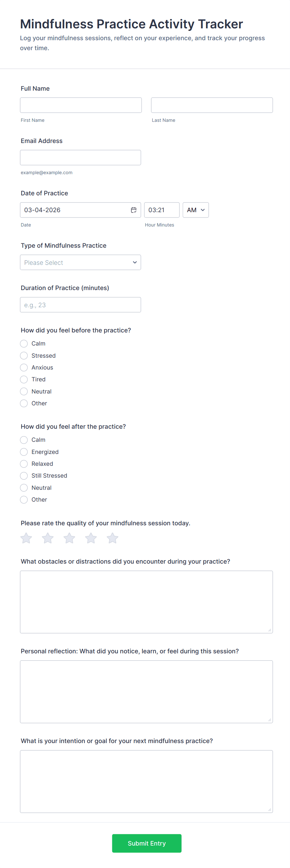Focus the Email Address input
The height and width of the screenshot is (868, 290).
pos(80,158)
